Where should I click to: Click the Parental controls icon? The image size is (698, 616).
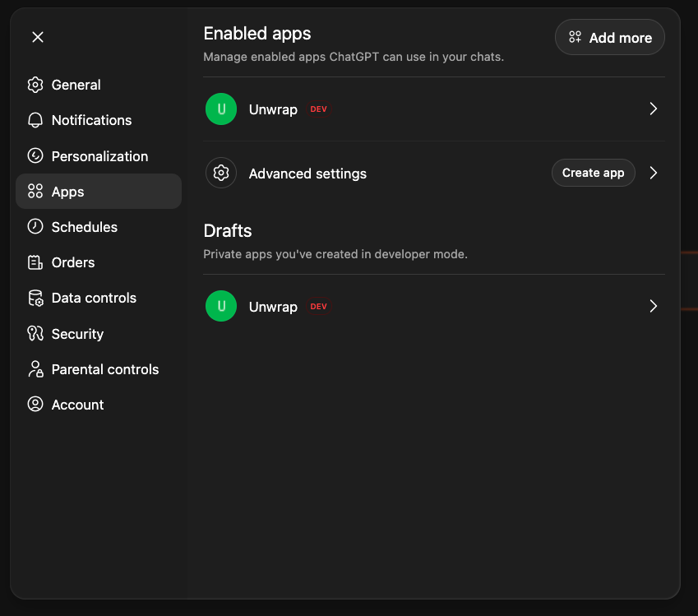(35, 369)
